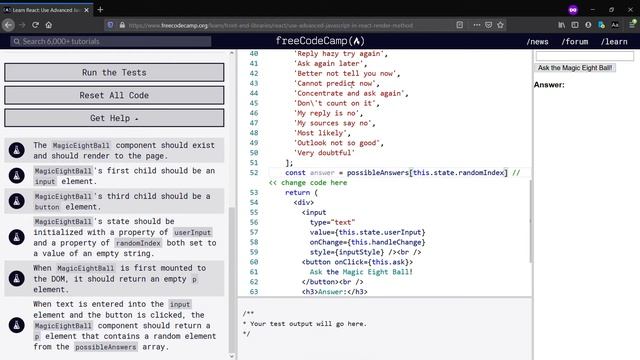
Task: Click the translate extension icon
Action: (601, 25)
